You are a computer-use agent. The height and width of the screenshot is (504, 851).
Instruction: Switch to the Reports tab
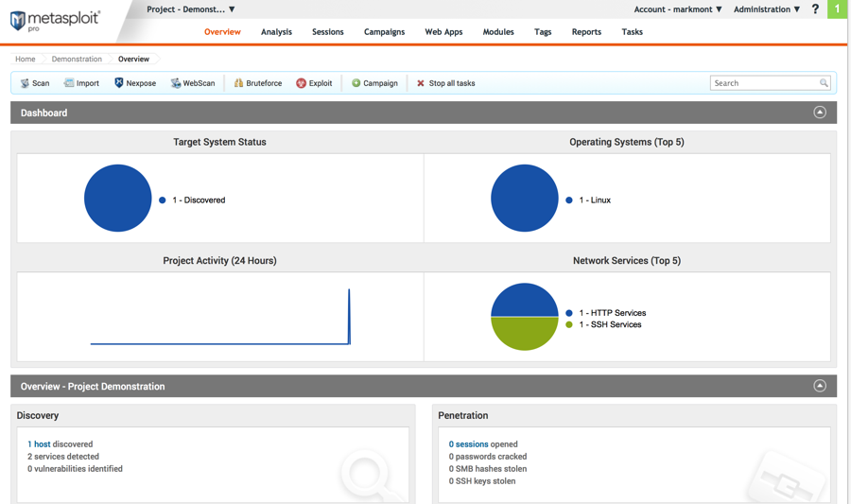coord(586,32)
